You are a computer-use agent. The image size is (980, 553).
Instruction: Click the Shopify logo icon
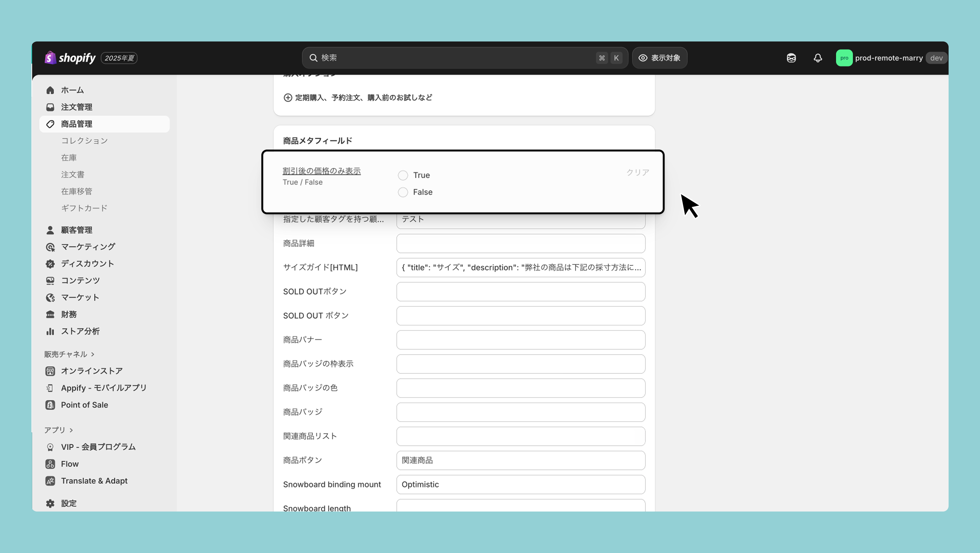pos(50,58)
